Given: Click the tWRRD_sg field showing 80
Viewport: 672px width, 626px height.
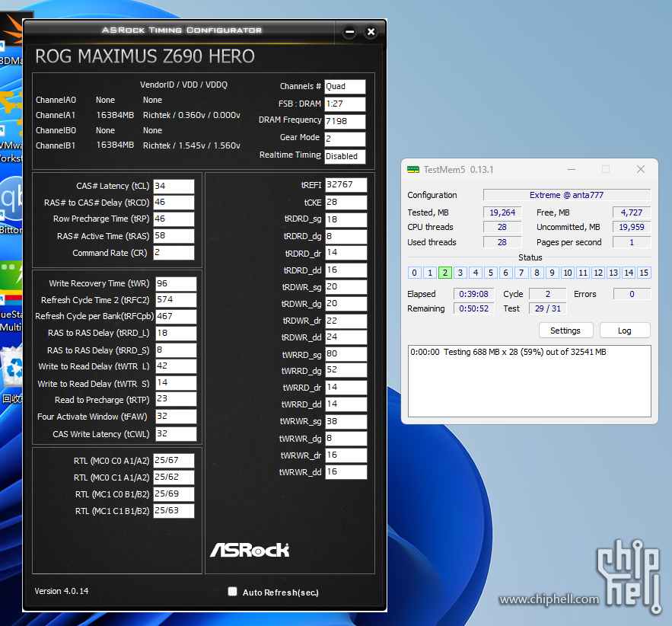Looking at the screenshot, I should click(346, 354).
